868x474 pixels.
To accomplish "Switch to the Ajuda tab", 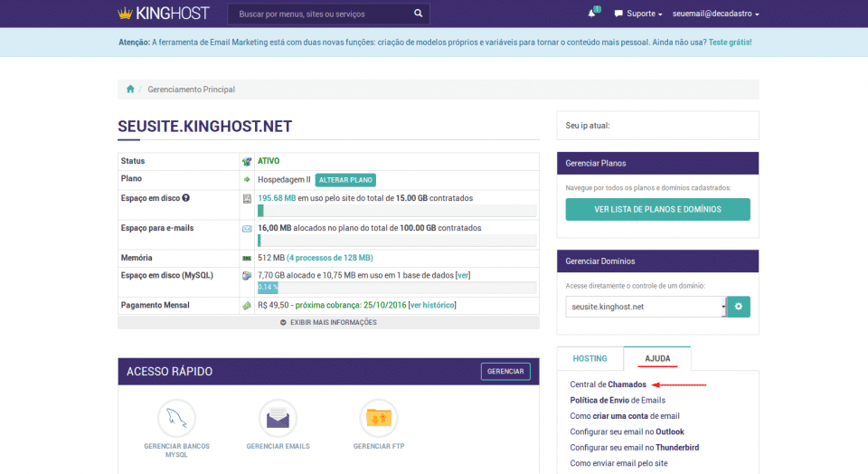I will pos(657,358).
